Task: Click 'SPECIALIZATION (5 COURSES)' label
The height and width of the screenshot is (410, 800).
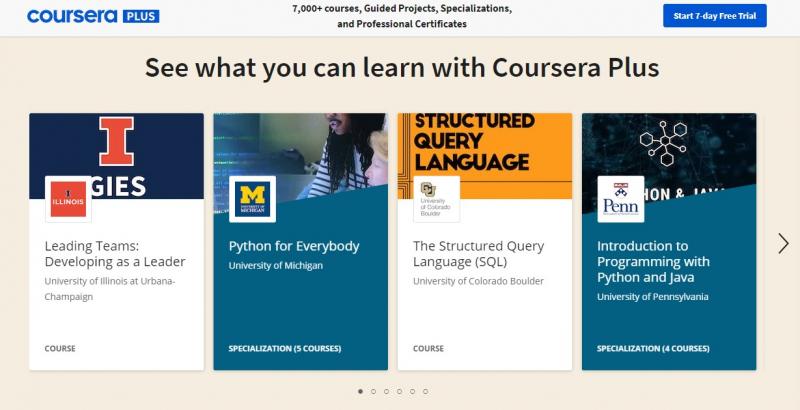Action: (x=285, y=349)
